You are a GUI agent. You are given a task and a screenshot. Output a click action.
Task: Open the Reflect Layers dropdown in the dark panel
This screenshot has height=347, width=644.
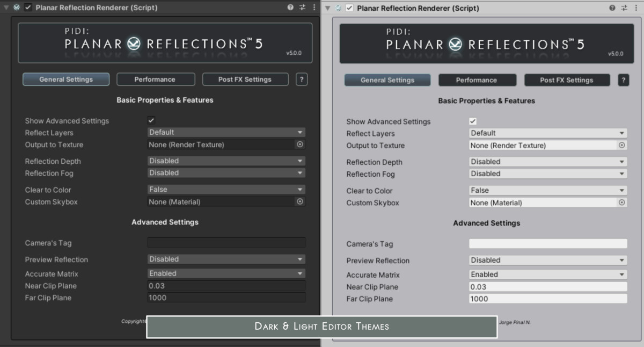coord(226,132)
